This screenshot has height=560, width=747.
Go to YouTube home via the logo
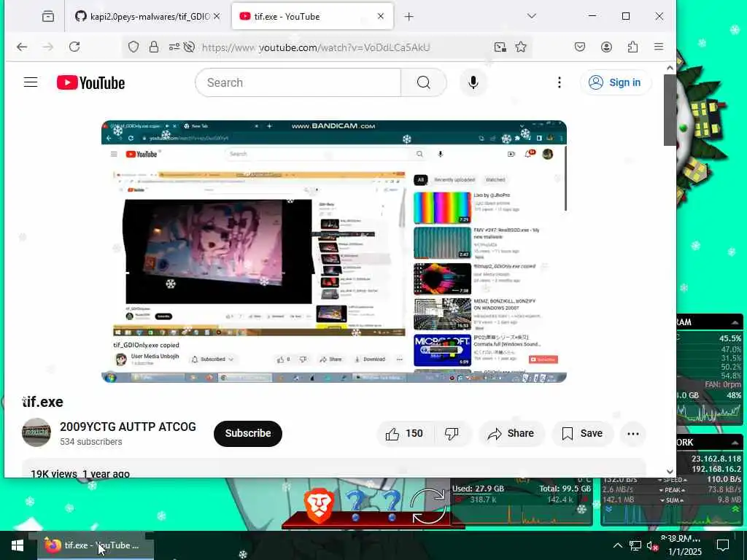[x=90, y=82]
